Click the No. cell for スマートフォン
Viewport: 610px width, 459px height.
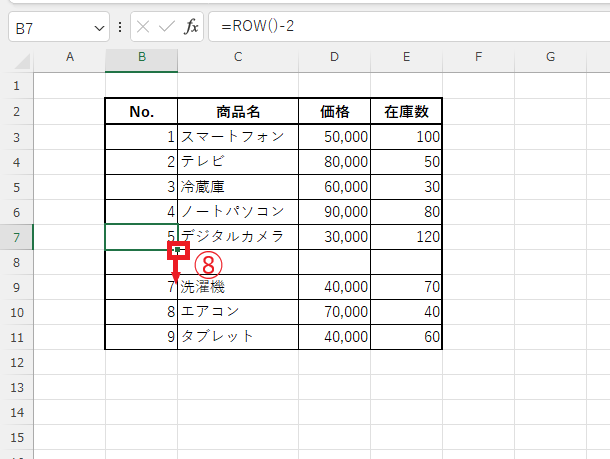pos(142,137)
